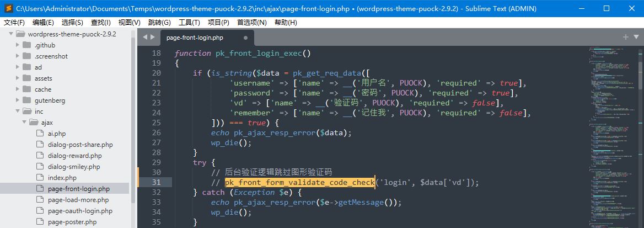This screenshot has height=228, width=644.
Task: Click line number 18 in the gutter
Action: [x=156, y=54]
